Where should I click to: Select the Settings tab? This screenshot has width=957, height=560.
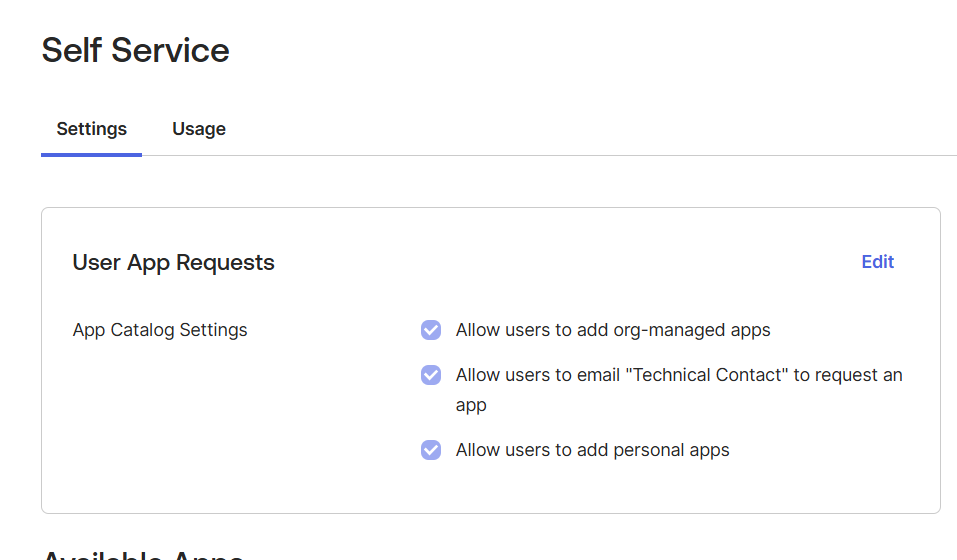pos(92,129)
